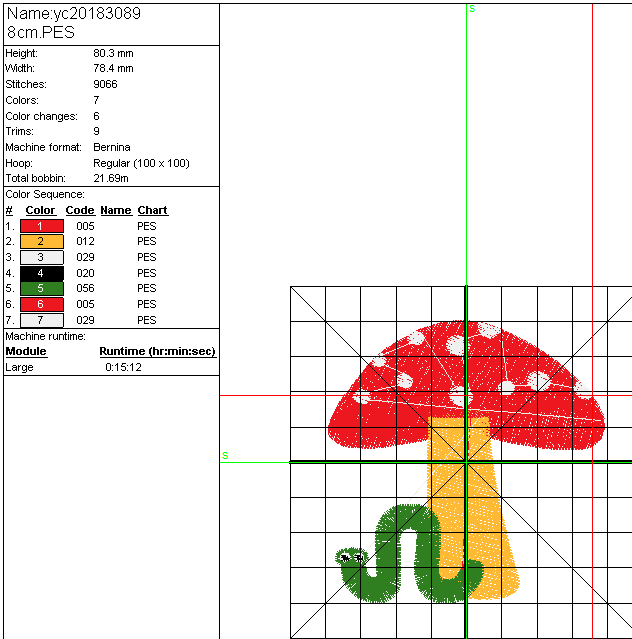Click the Color column header
The image size is (632, 639).
tap(40, 210)
